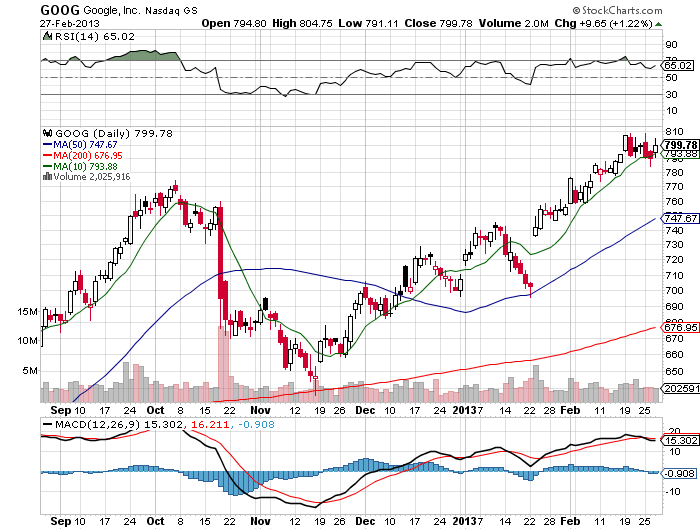The image size is (700, 530).
Task: Click the 'Low 791.11' value
Action: click(x=368, y=24)
